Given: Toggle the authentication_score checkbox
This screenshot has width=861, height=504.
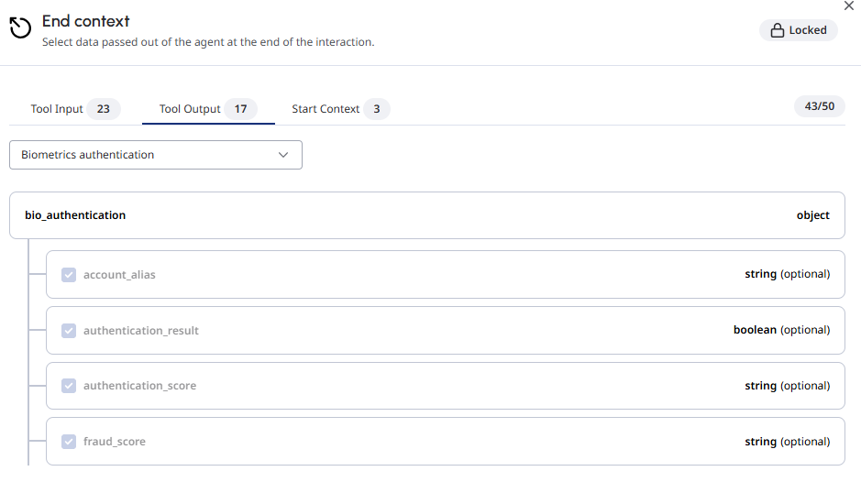Looking at the screenshot, I should coord(69,386).
